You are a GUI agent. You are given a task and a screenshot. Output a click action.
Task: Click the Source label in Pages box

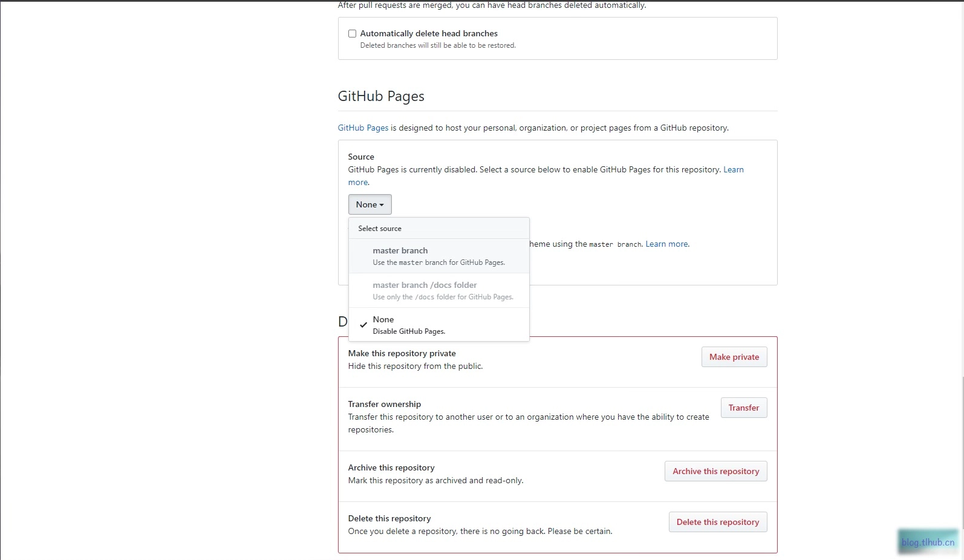point(361,157)
